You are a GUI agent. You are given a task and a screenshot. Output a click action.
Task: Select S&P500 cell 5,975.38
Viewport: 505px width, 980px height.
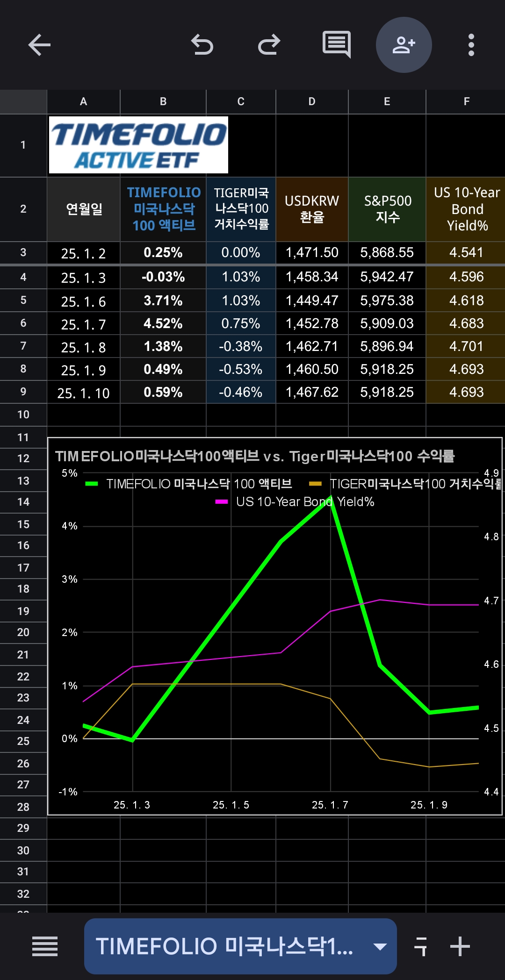387,300
